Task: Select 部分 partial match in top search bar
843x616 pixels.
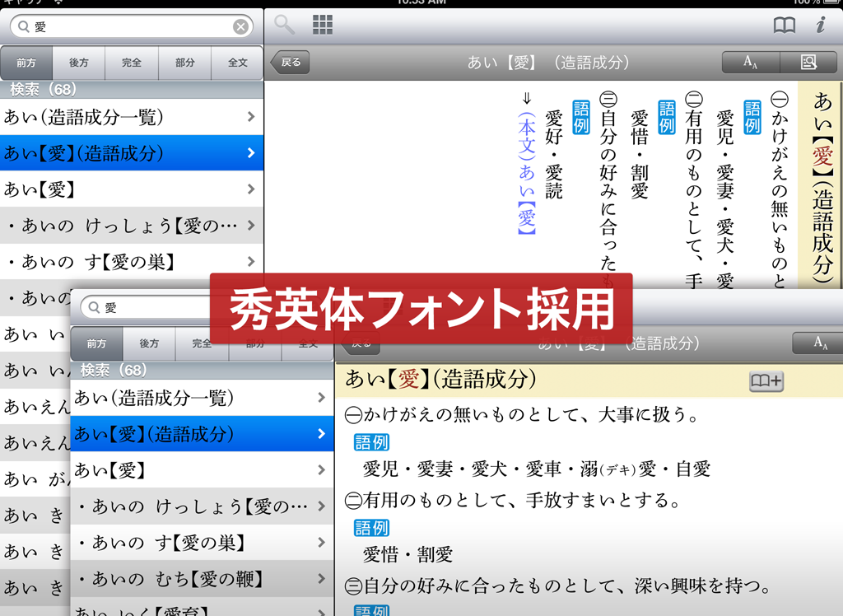Action: pos(185,63)
